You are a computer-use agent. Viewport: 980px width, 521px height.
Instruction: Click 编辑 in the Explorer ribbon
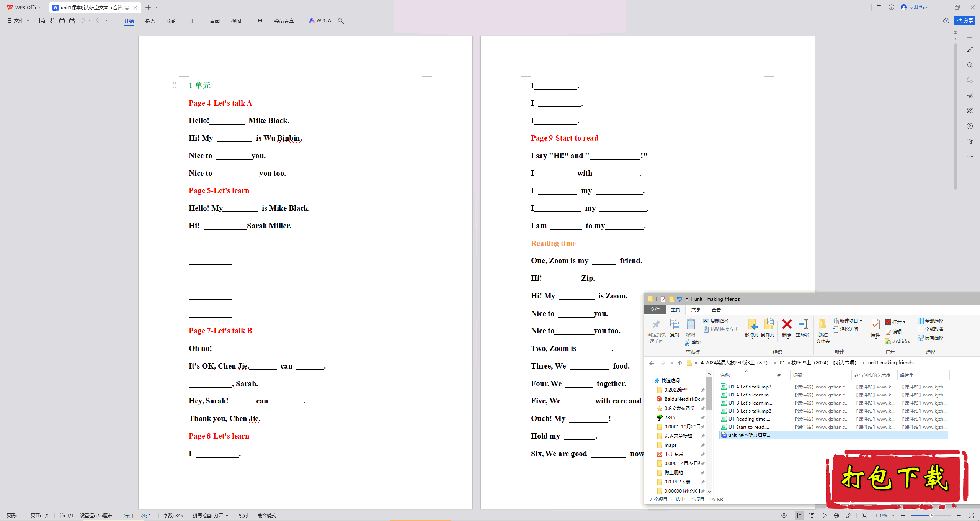[893, 332]
